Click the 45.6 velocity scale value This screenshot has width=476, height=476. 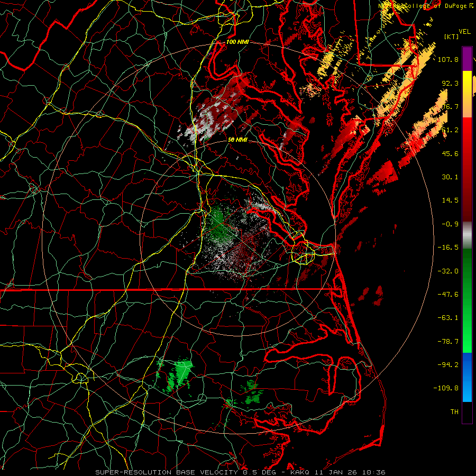[x=450, y=153]
